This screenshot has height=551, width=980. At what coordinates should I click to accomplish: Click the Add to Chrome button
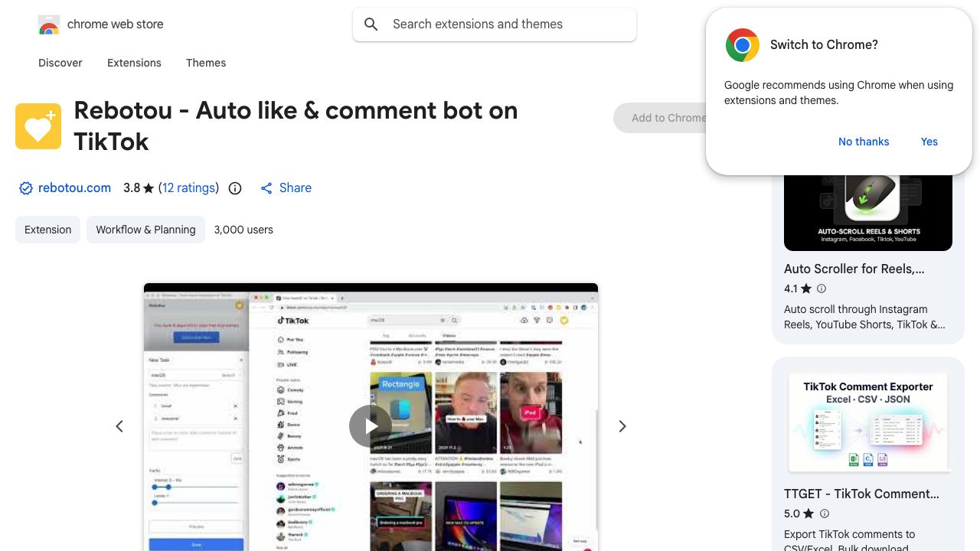(x=660, y=118)
